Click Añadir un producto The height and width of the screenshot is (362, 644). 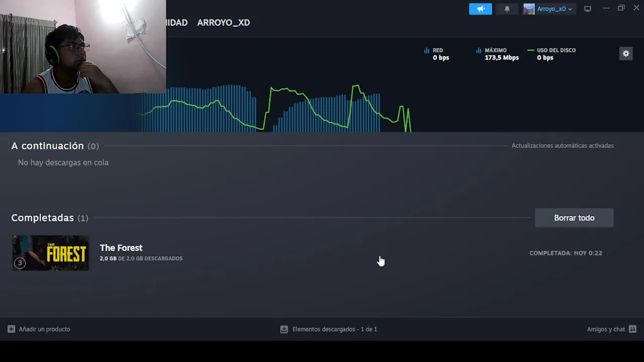(39, 329)
